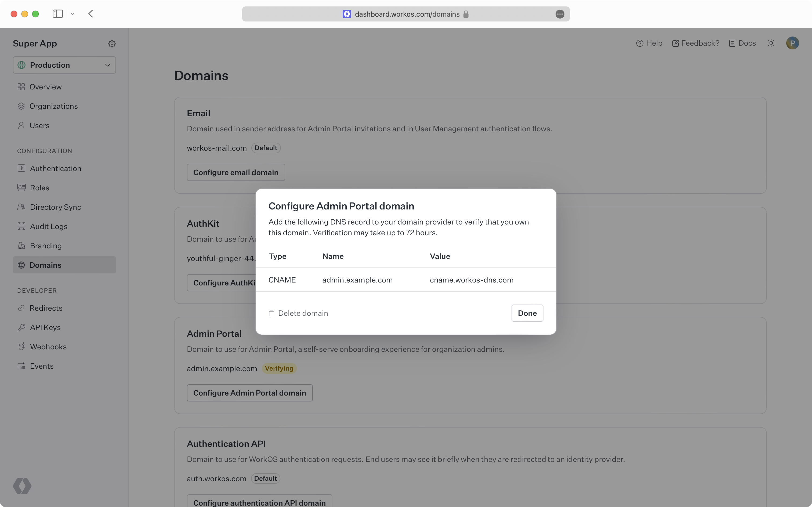This screenshot has height=507, width=812.
Task: Click the Events icon in sidebar
Action: [x=21, y=366]
